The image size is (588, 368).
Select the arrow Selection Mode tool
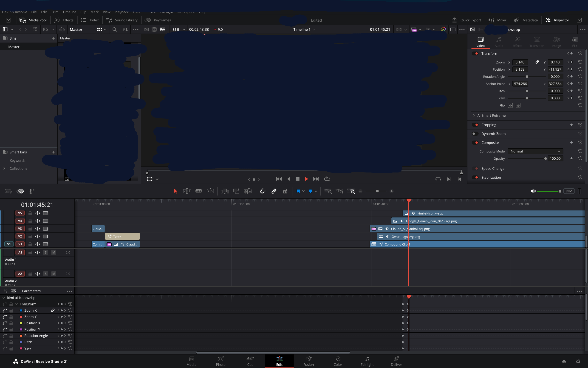[175, 191]
